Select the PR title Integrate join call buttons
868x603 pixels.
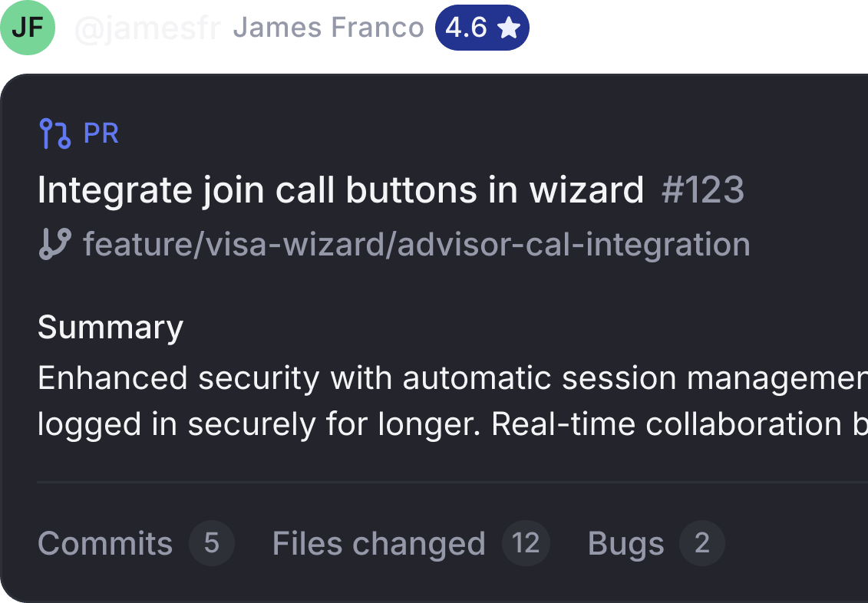pos(341,189)
